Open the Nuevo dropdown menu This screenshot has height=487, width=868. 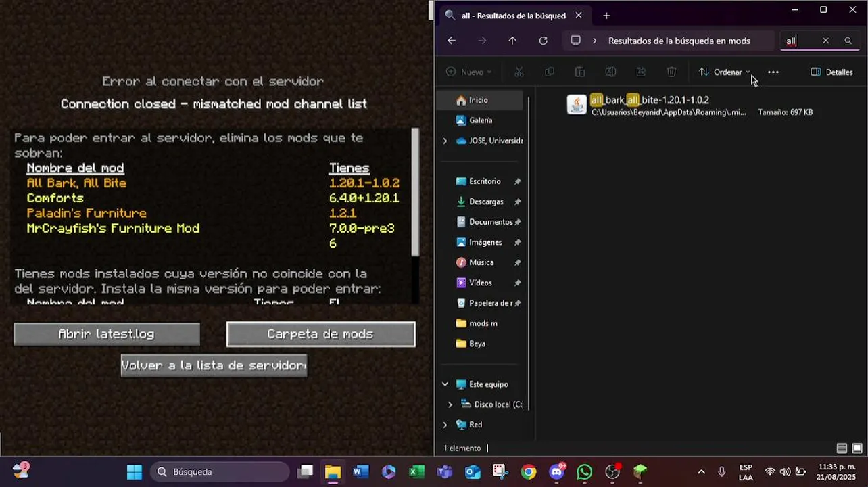point(468,72)
